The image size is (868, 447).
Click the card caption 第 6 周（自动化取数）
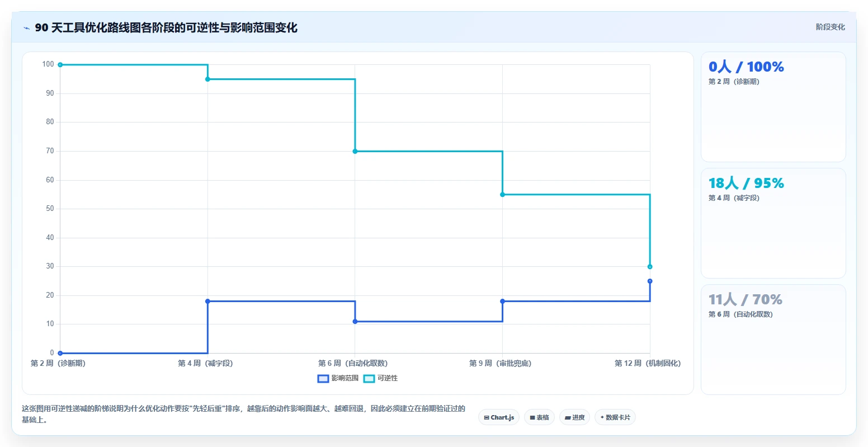pos(740,314)
